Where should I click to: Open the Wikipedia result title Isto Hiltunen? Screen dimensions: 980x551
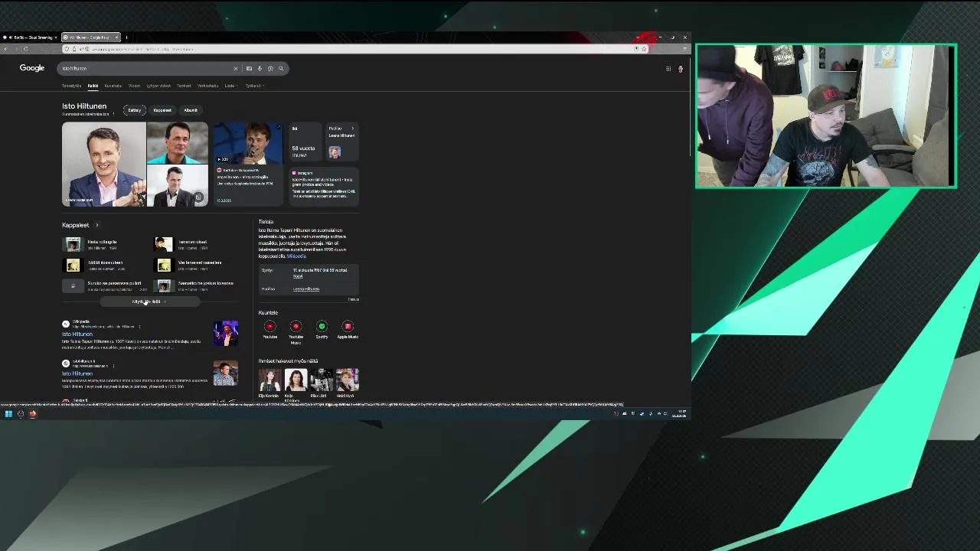click(x=77, y=334)
